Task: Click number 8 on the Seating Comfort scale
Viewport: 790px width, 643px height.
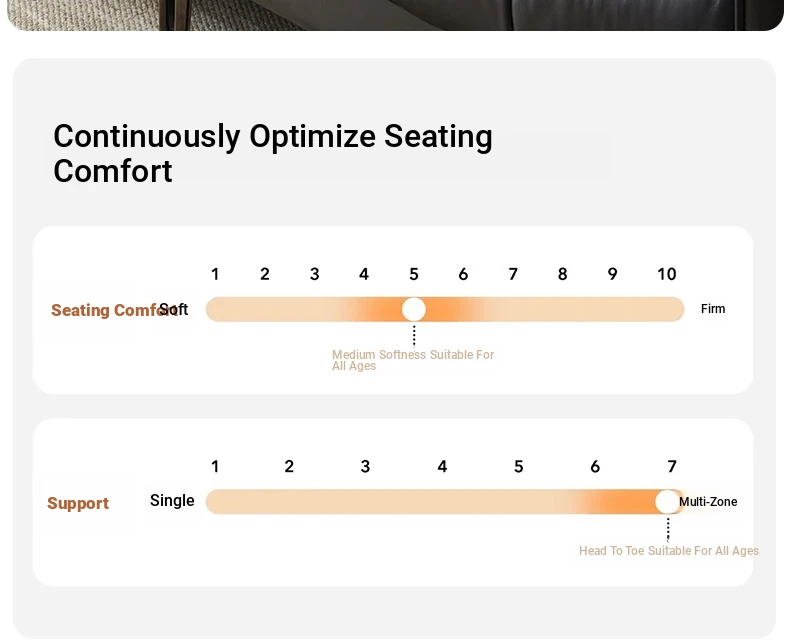Action: (562, 275)
